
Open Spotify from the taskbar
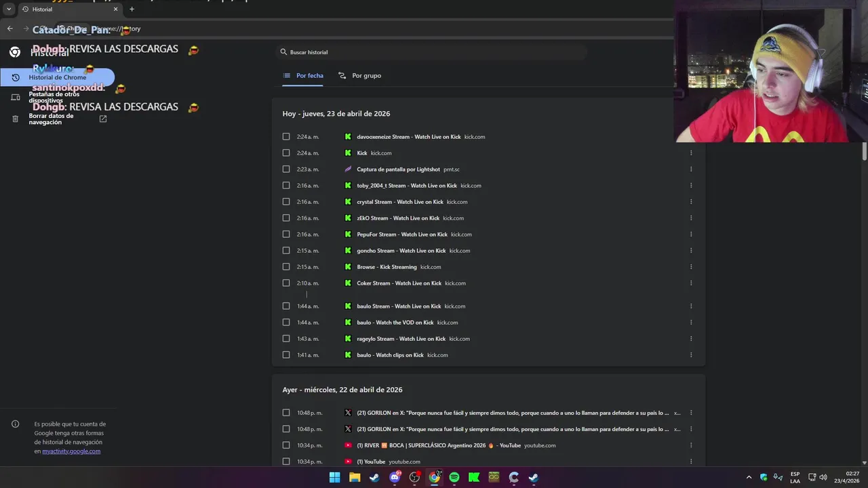pos(454,477)
